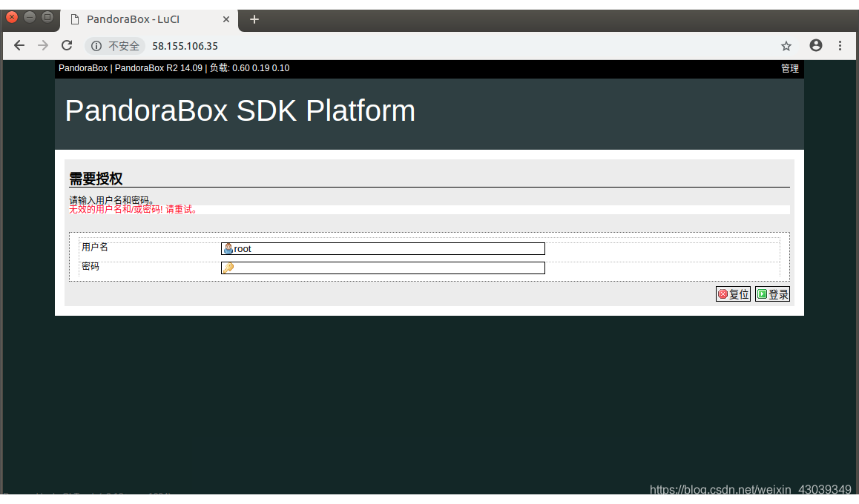Reload the PandoraBox page
Viewport: 859px width, 504px height.
point(67,45)
